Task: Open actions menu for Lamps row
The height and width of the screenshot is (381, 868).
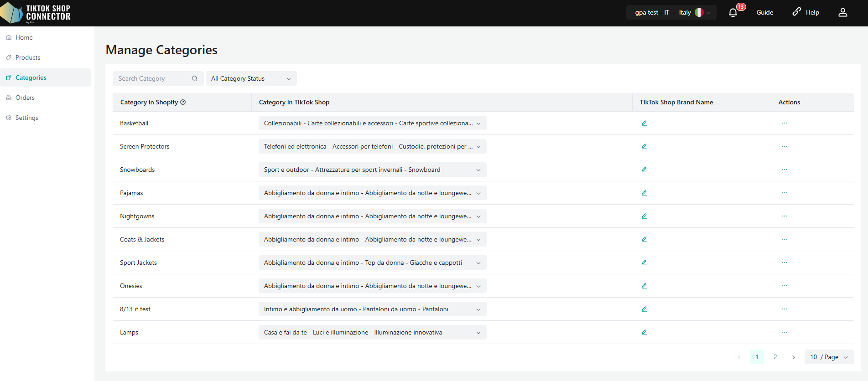Action: tap(785, 332)
